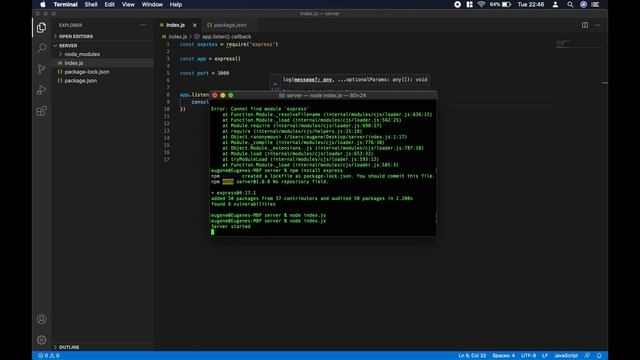Change the UTF-8 encoding setting
640x360 pixels.
tap(528, 356)
